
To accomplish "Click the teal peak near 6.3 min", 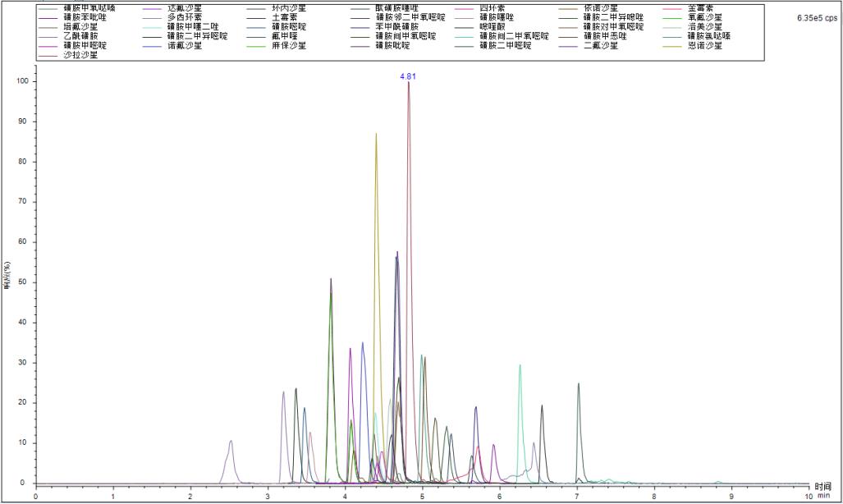I will 520,366.
